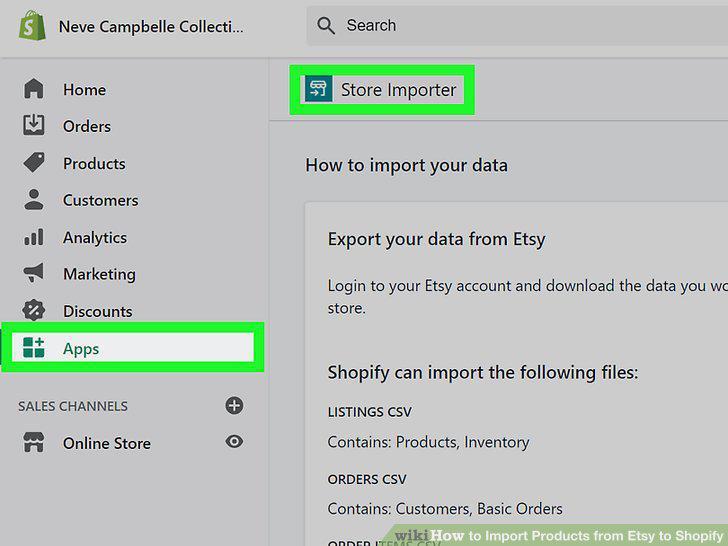Select Apps in the sidebar
The image size is (728, 546).
point(133,347)
